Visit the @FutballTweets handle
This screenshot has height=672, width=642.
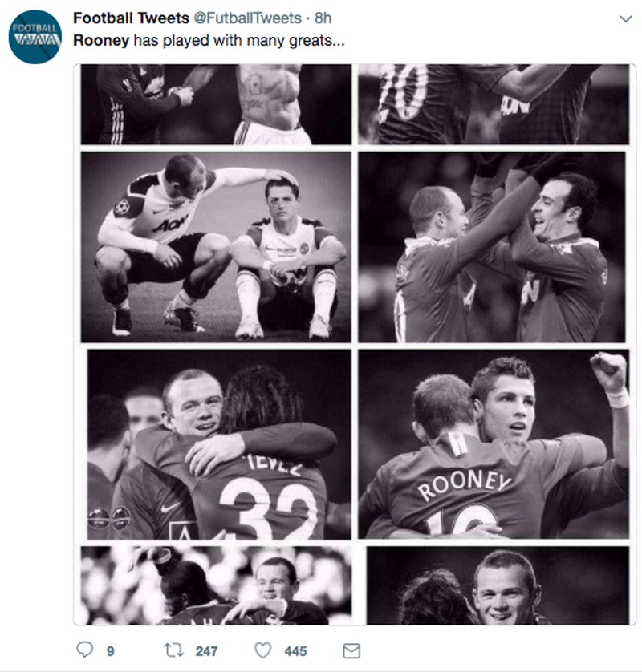[x=247, y=18]
